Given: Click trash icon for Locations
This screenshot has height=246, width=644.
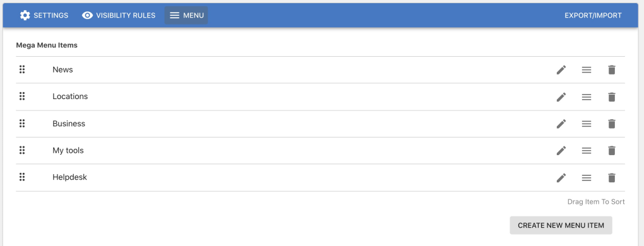Looking at the screenshot, I should click(x=612, y=97).
